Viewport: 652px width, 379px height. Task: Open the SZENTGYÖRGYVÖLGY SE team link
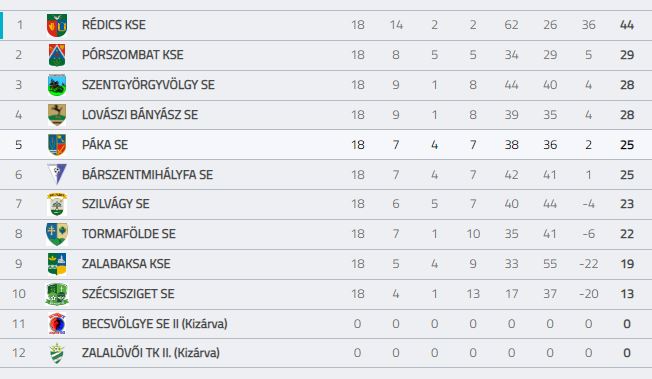(148, 85)
